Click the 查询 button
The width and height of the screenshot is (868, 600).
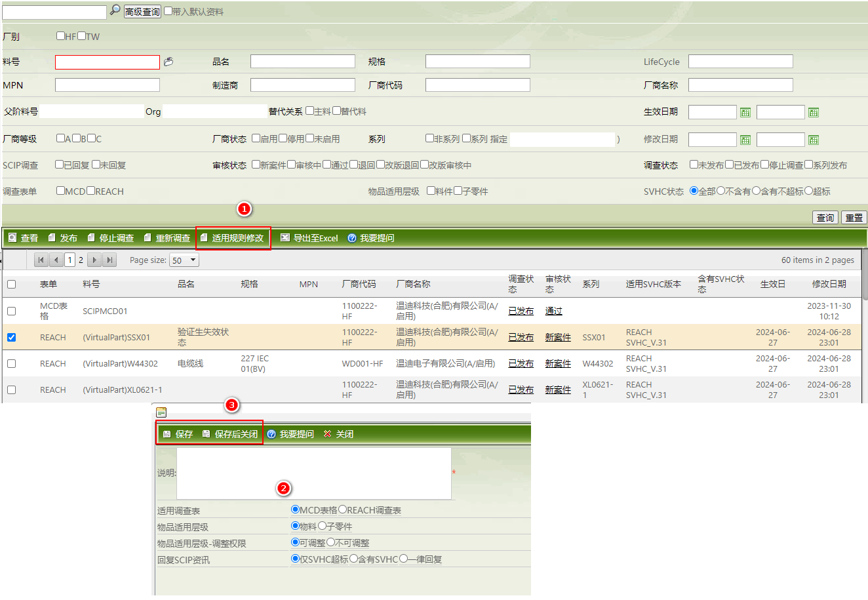tap(825, 218)
